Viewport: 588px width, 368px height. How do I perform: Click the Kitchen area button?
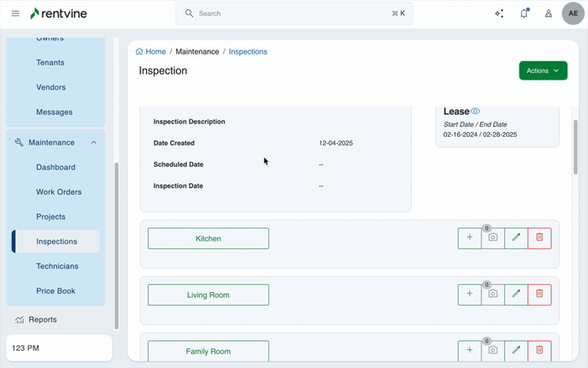coord(209,239)
